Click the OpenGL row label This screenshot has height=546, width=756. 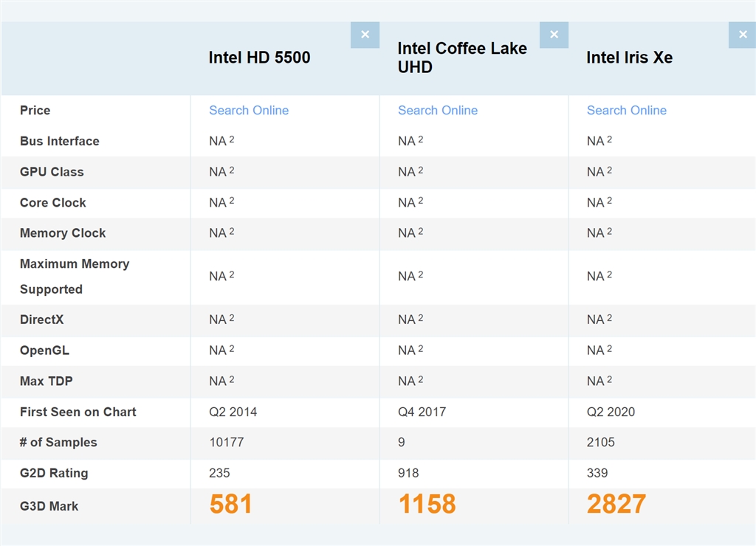44,350
